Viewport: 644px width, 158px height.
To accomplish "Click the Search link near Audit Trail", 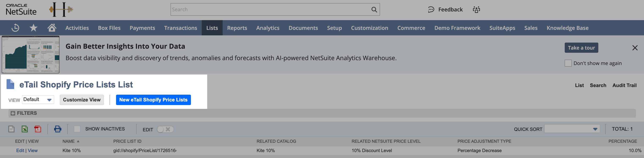I will 598,85.
